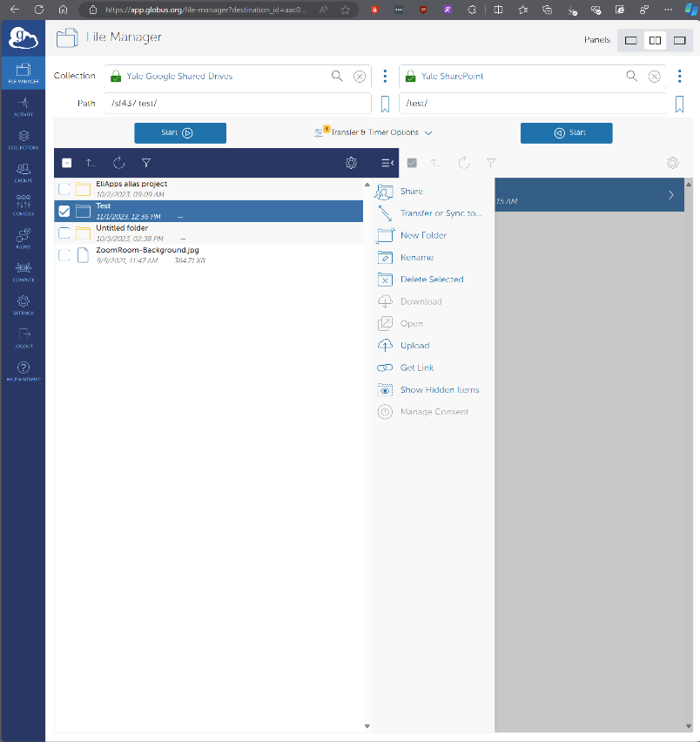
Task: Open three-dot menu for Yale Google Shared Drives
Action: (x=385, y=76)
